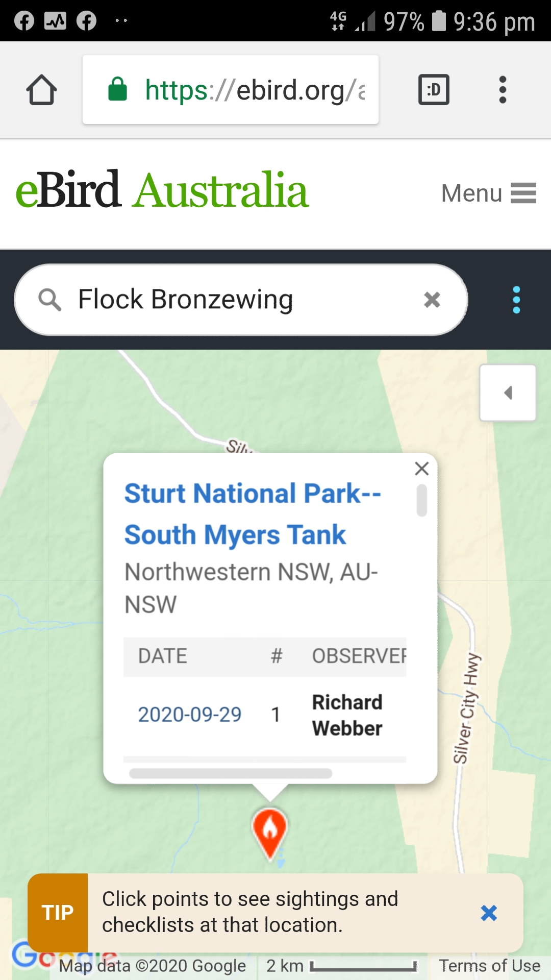Open the Terms of Use link

tap(490, 966)
